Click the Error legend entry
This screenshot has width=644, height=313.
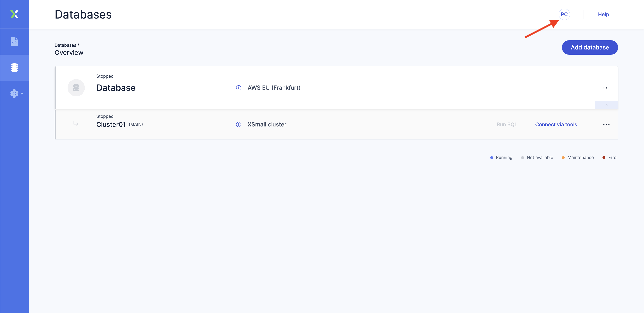click(610, 158)
